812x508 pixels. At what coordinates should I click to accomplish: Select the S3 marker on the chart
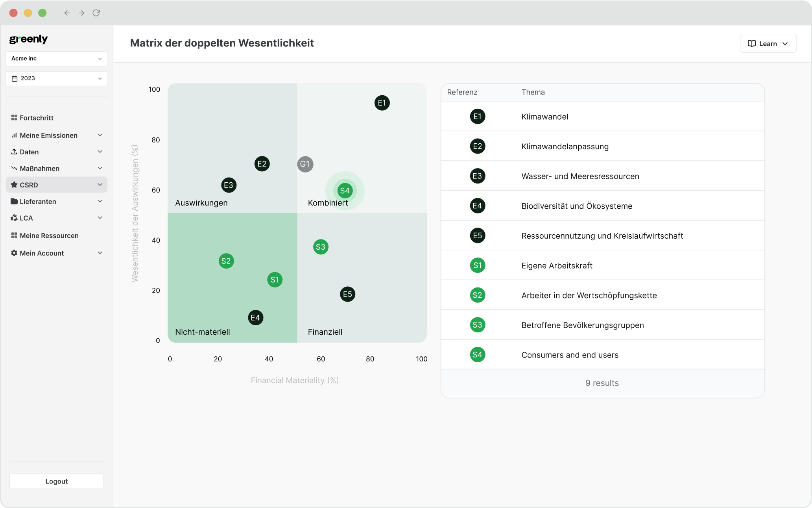pos(321,247)
